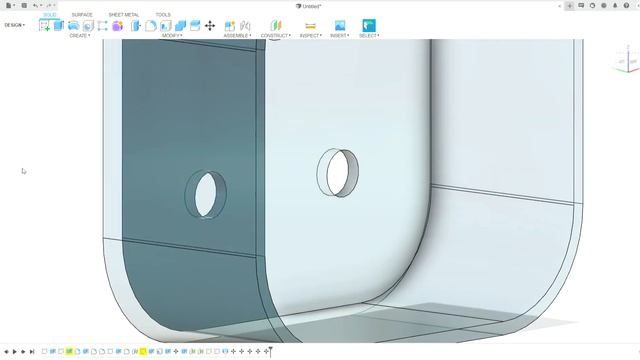Viewport: 640px width, 360px height.
Task: Click the New Component icon
Action: click(x=230, y=26)
